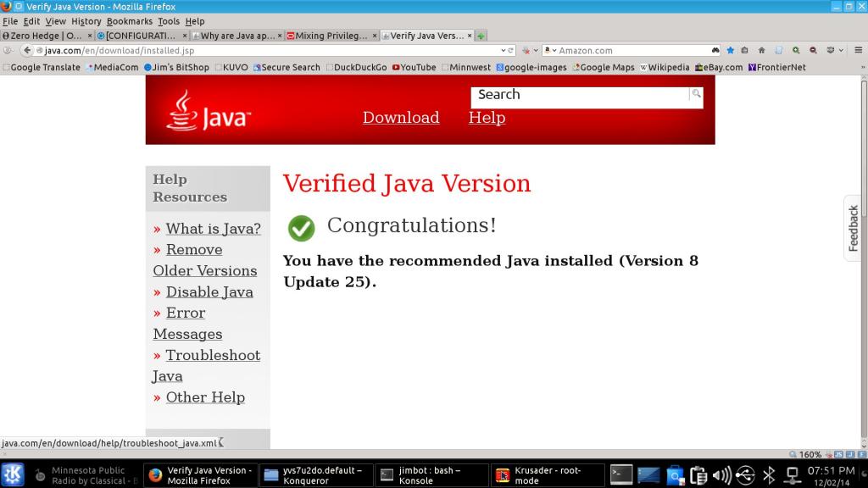Open the Disable Java help link
The height and width of the screenshot is (488, 868).
209,292
